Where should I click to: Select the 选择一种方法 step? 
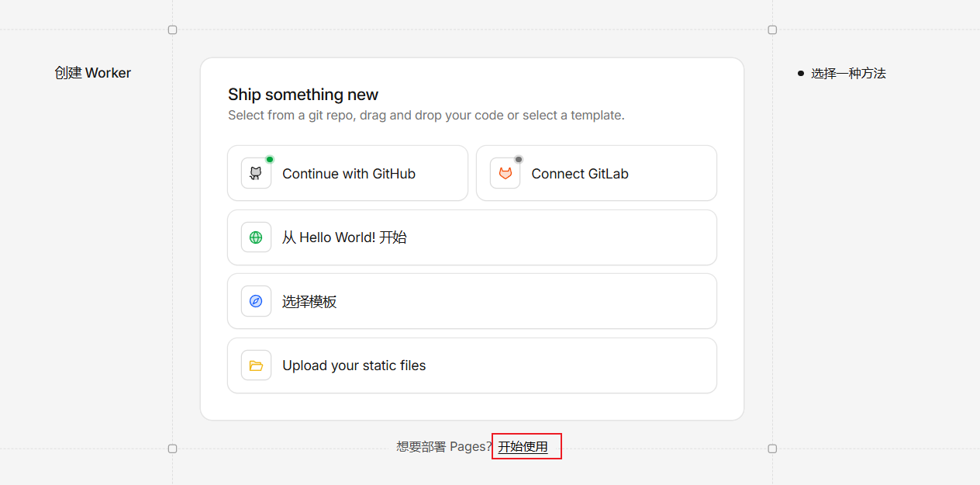point(848,74)
